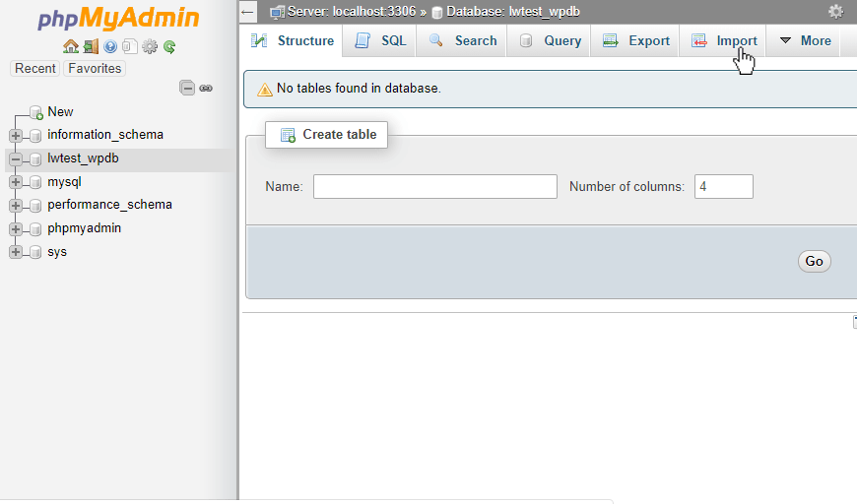Open the Search tab

[462, 40]
